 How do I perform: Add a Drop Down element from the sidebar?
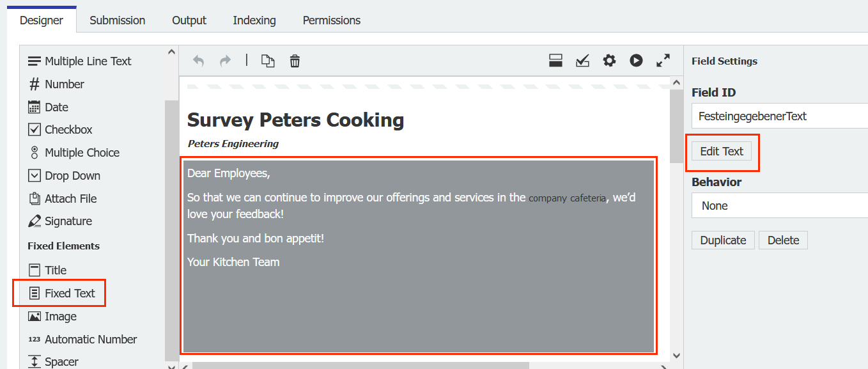click(x=72, y=175)
